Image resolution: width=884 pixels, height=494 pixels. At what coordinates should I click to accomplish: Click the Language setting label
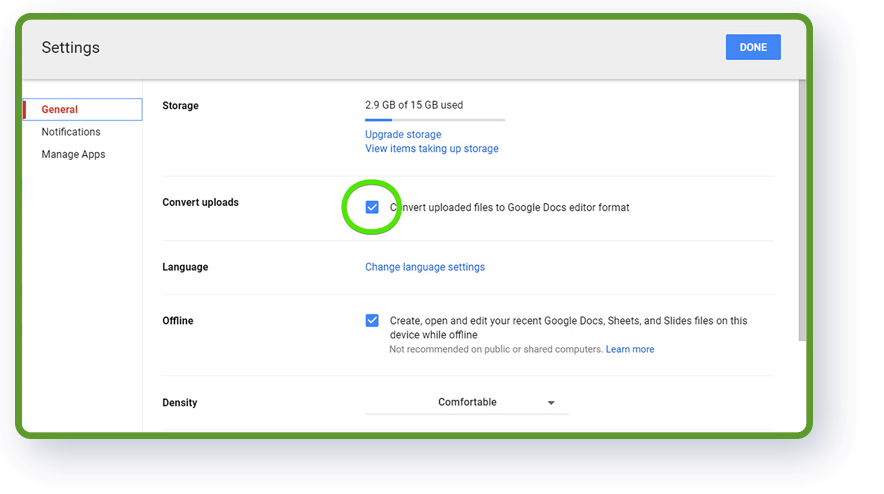(x=185, y=267)
